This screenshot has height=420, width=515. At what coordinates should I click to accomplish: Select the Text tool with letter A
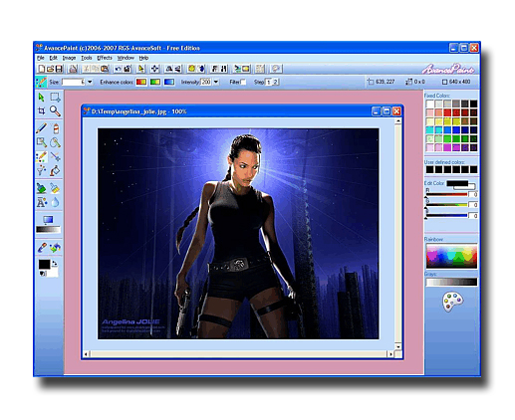42,202
